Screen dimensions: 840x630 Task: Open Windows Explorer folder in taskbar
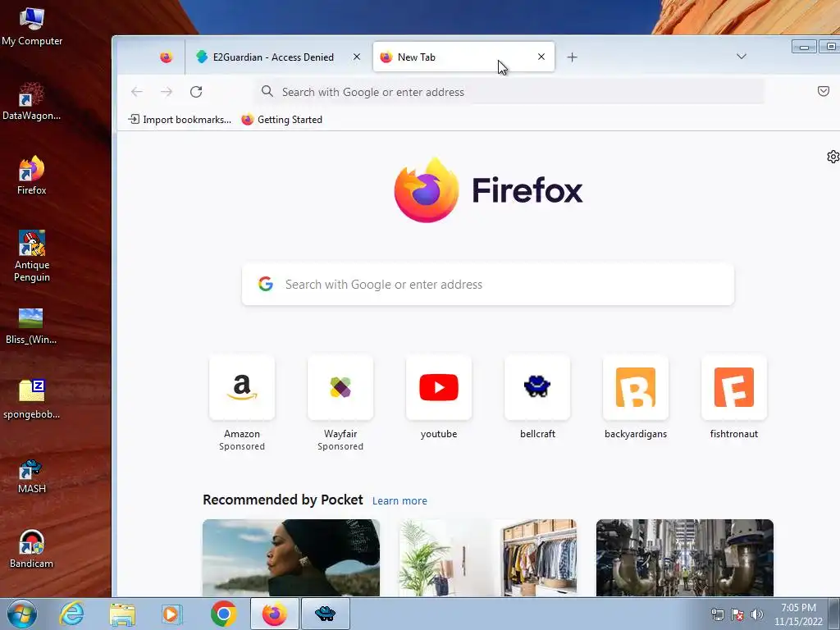click(x=122, y=614)
